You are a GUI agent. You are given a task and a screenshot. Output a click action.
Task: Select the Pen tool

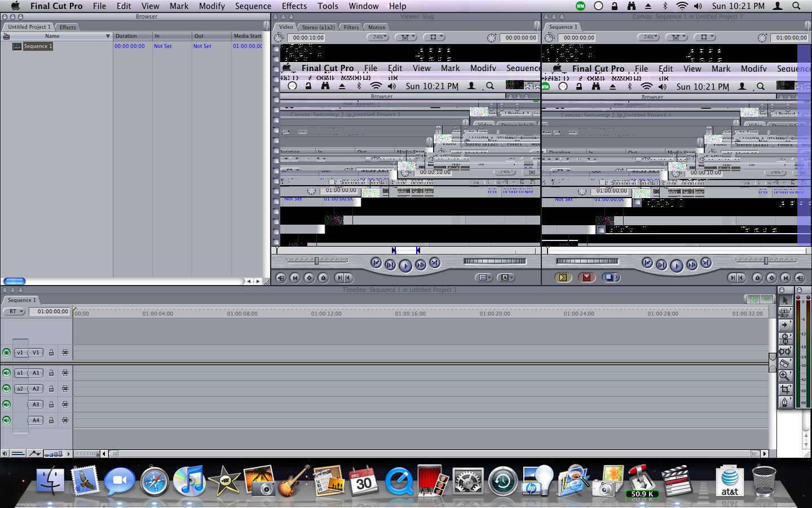[x=785, y=402]
